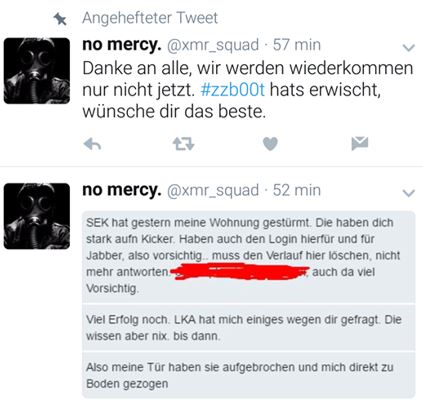Click the @xmr_squad handle on pinned tweet
The height and width of the screenshot is (407, 423).
point(213,45)
